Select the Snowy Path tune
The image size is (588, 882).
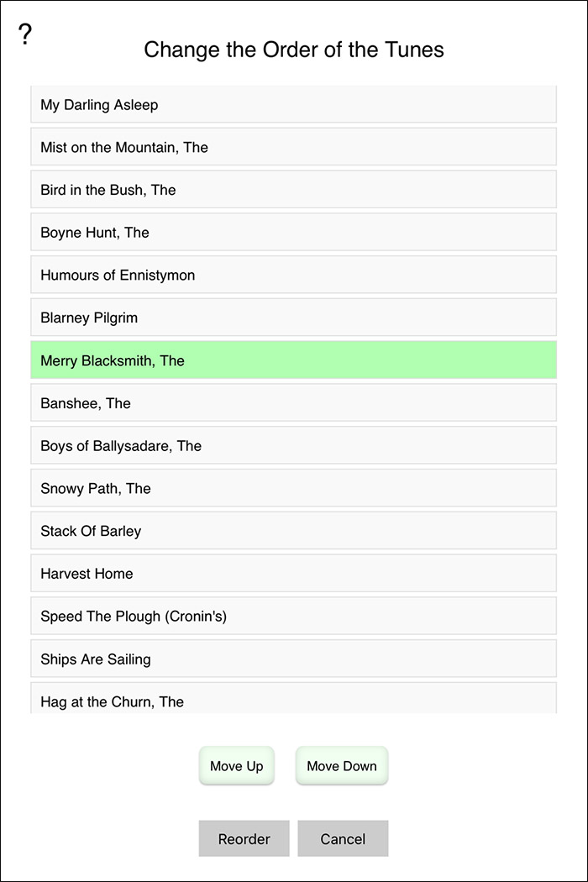pyautogui.click(x=293, y=488)
